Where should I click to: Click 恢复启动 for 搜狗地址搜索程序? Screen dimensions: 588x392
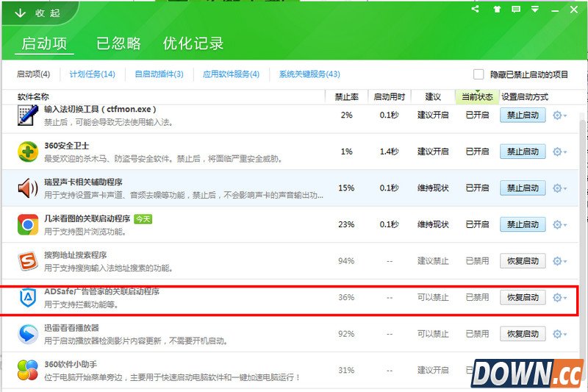pyautogui.click(x=523, y=260)
